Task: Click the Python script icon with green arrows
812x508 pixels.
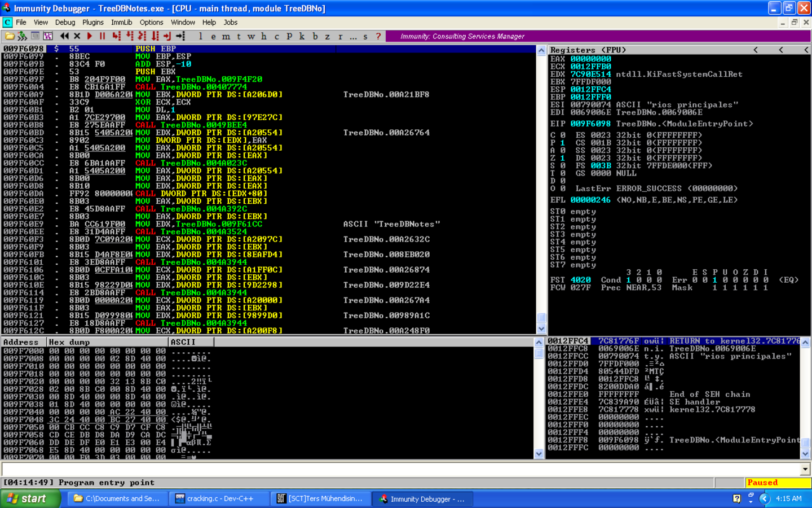Action: pyautogui.click(x=22, y=36)
